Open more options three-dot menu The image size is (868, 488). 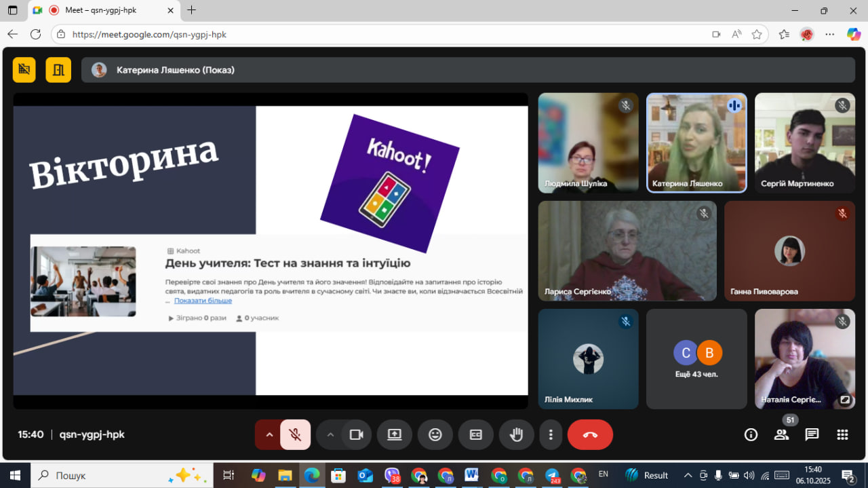point(551,435)
